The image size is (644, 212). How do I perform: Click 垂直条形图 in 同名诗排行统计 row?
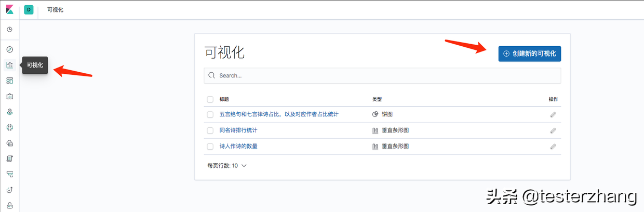point(395,130)
